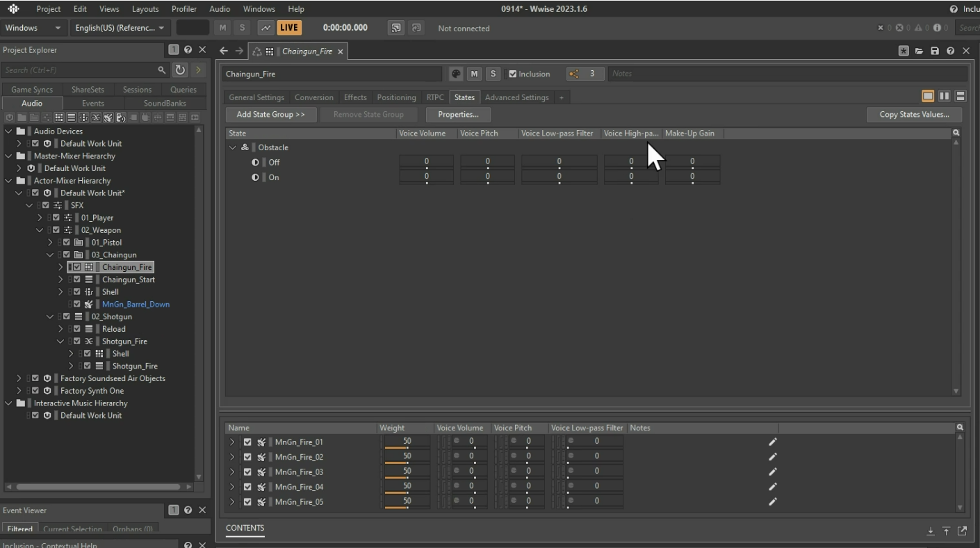Open the color palette for Chaingun_Fire
The image size is (980, 548).
[x=456, y=74]
